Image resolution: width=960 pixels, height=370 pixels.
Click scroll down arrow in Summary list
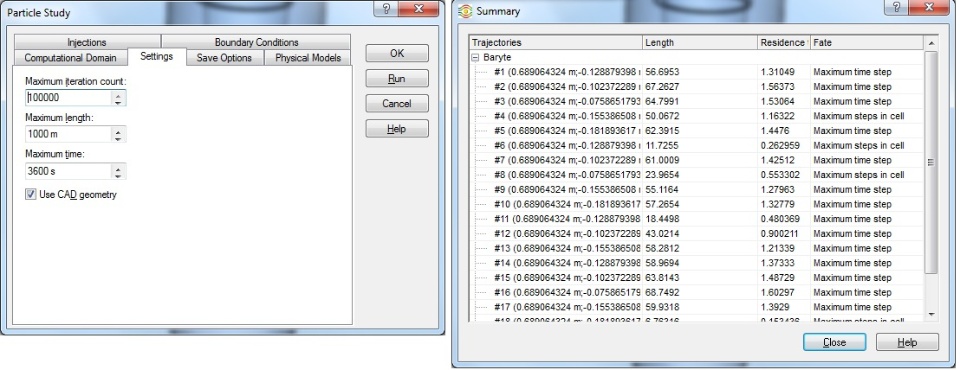(931, 314)
